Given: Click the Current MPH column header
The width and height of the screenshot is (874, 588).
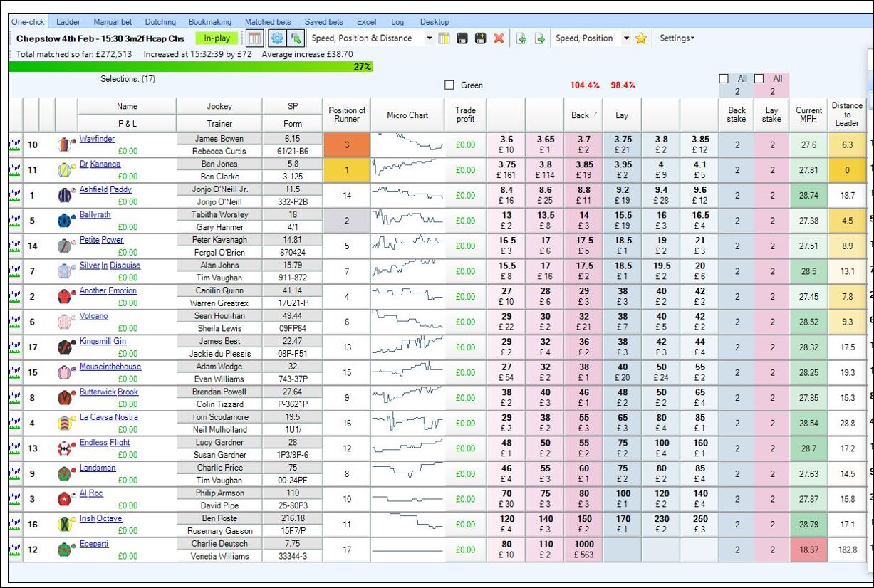Looking at the screenshot, I should pyautogui.click(x=808, y=115).
